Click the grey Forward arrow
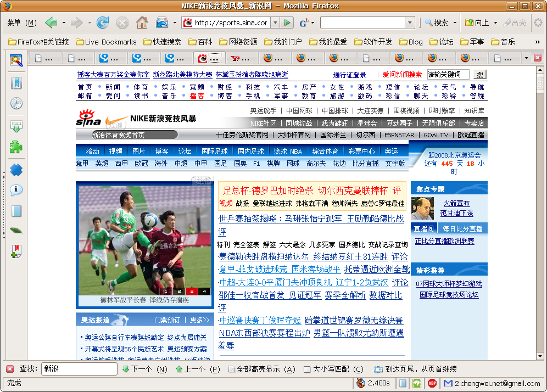This screenshot has height=392, width=547. tap(76, 23)
